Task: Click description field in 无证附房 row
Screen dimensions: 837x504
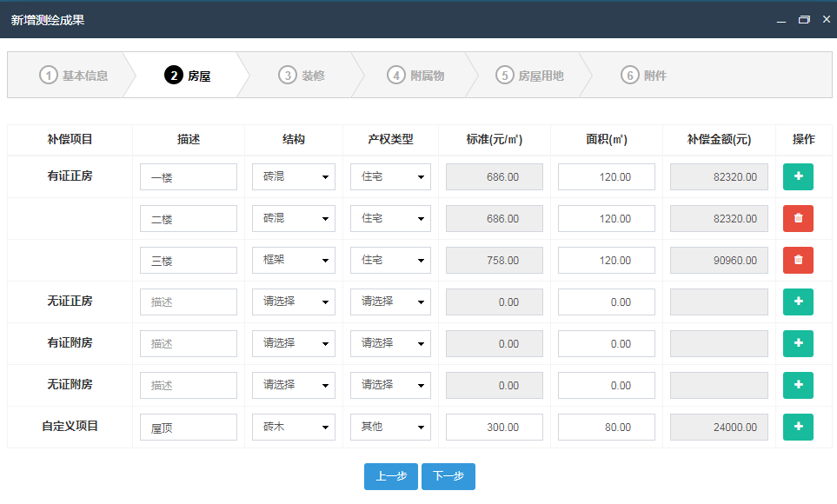Action: point(189,385)
